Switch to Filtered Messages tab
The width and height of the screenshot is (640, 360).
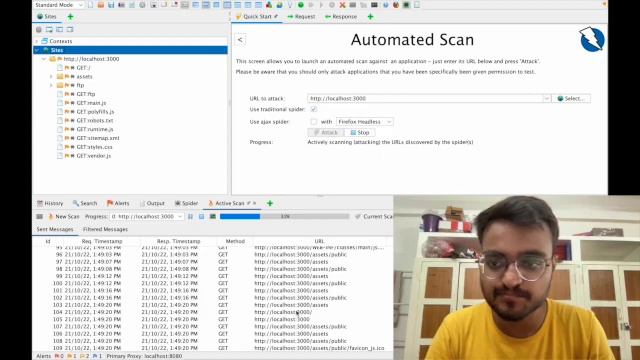pyautogui.click(x=105, y=229)
